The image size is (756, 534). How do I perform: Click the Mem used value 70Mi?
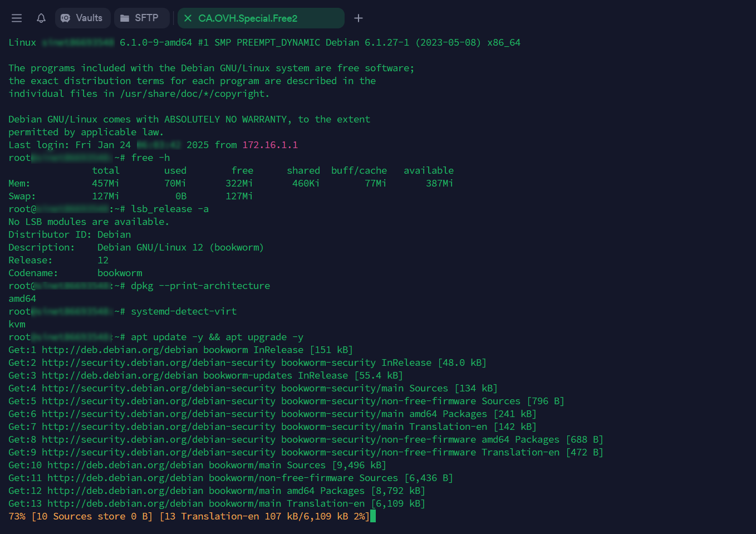[x=175, y=183]
